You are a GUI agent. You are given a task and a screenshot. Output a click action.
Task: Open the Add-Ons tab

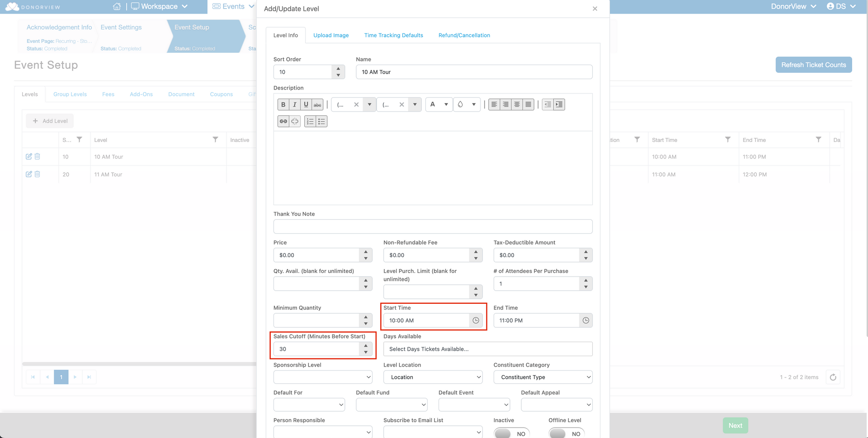[141, 94]
